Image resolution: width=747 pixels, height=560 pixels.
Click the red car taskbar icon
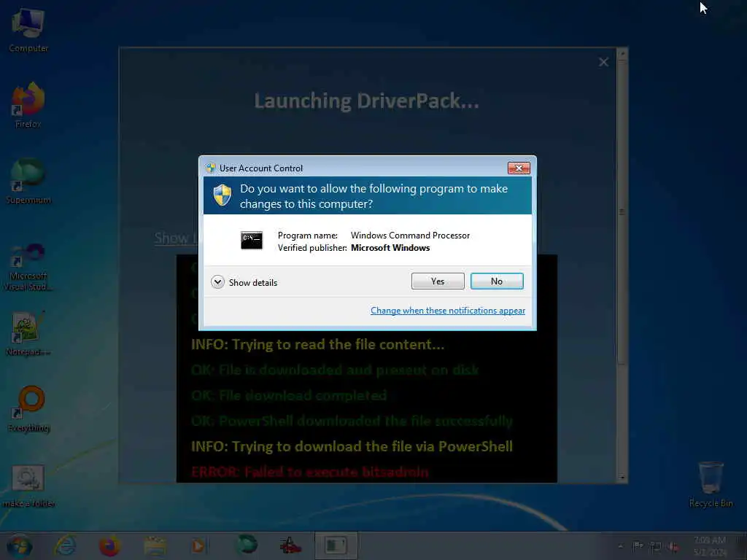(290, 545)
